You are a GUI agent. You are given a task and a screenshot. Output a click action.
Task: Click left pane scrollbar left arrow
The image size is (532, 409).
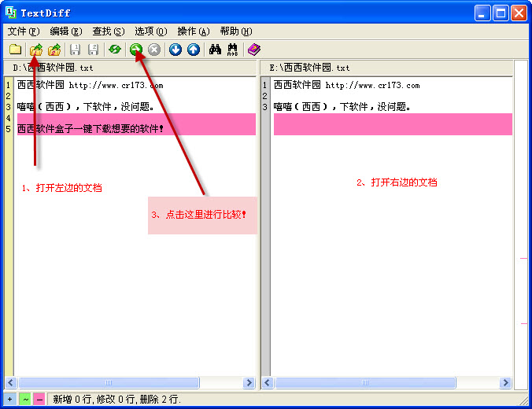10,383
